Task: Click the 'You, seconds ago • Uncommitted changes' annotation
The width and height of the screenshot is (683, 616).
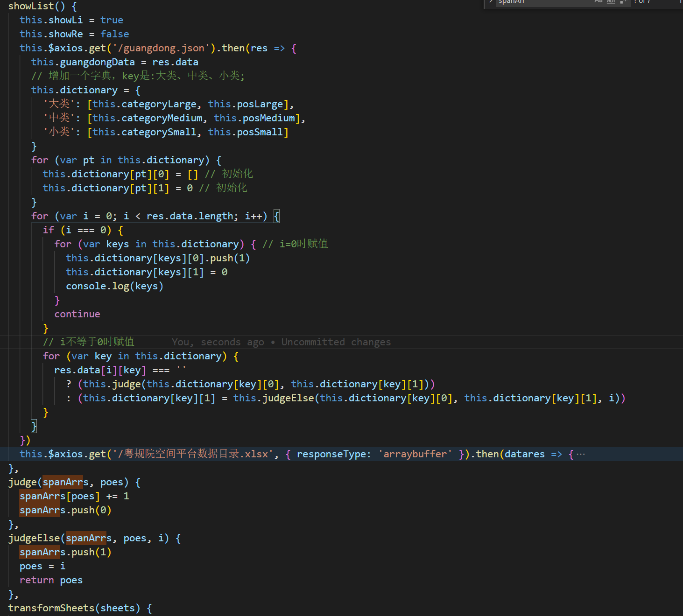Action: (x=282, y=342)
